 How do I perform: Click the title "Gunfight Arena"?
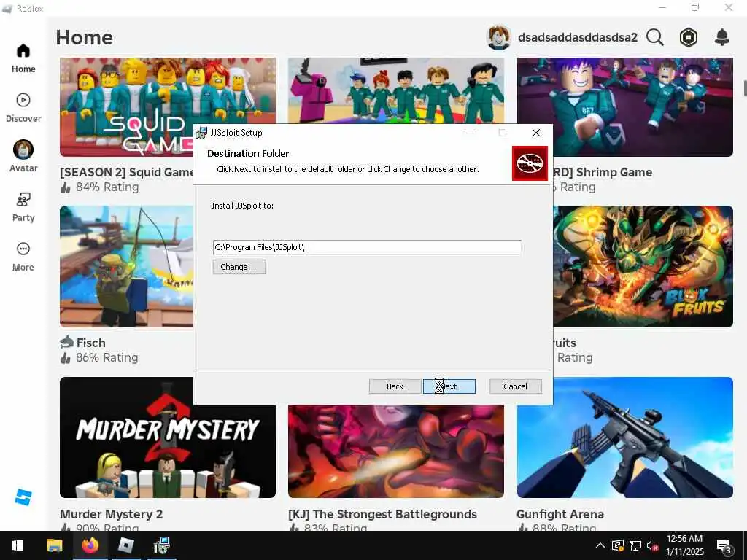tap(560, 514)
